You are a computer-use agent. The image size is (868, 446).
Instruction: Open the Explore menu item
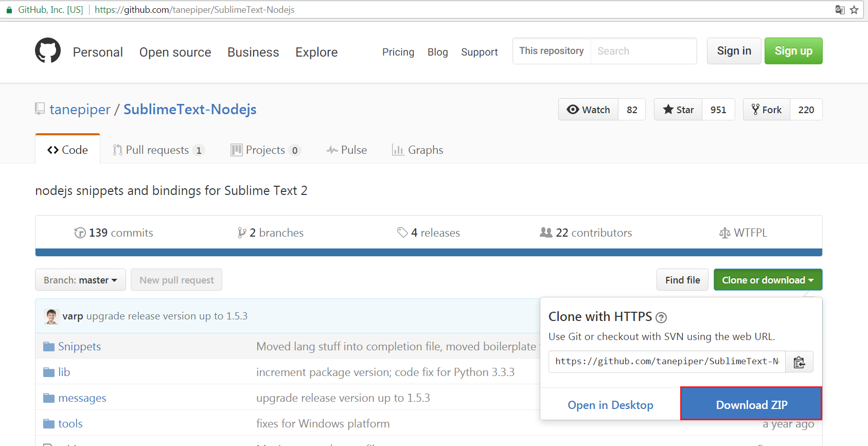pyautogui.click(x=316, y=52)
